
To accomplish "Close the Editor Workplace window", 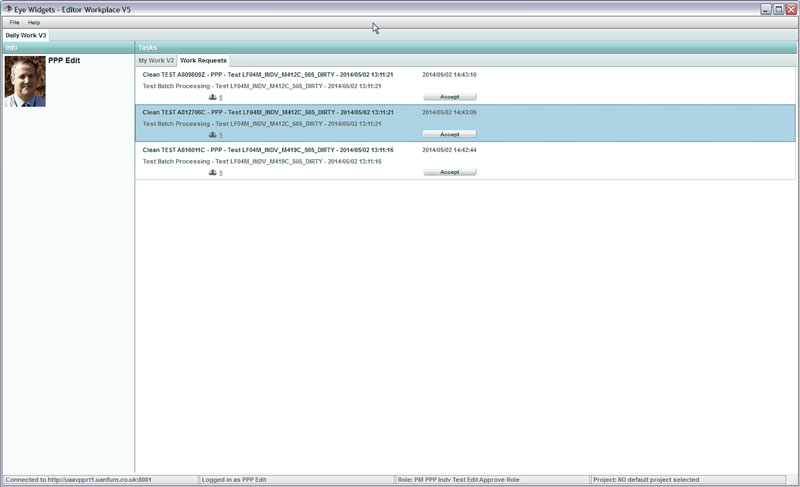I will click(791, 9).
